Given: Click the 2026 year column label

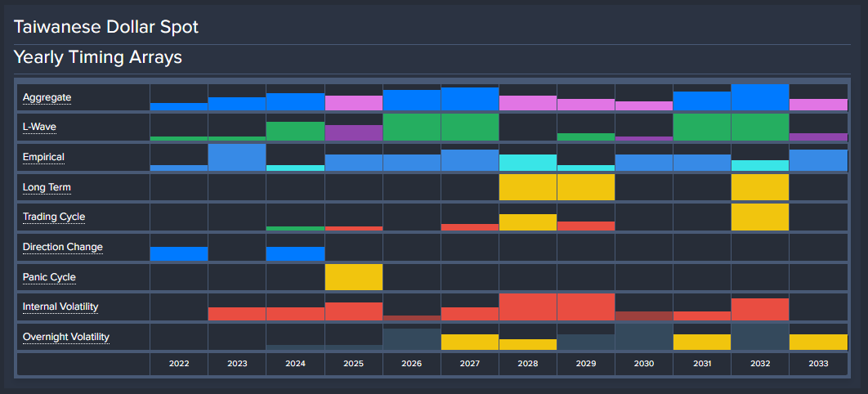Looking at the screenshot, I should click(411, 363).
